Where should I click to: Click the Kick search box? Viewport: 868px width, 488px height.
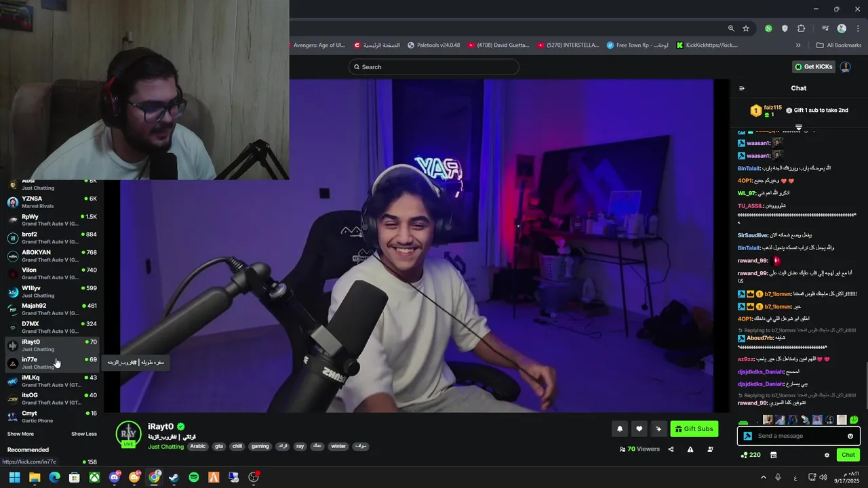click(x=434, y=67)
